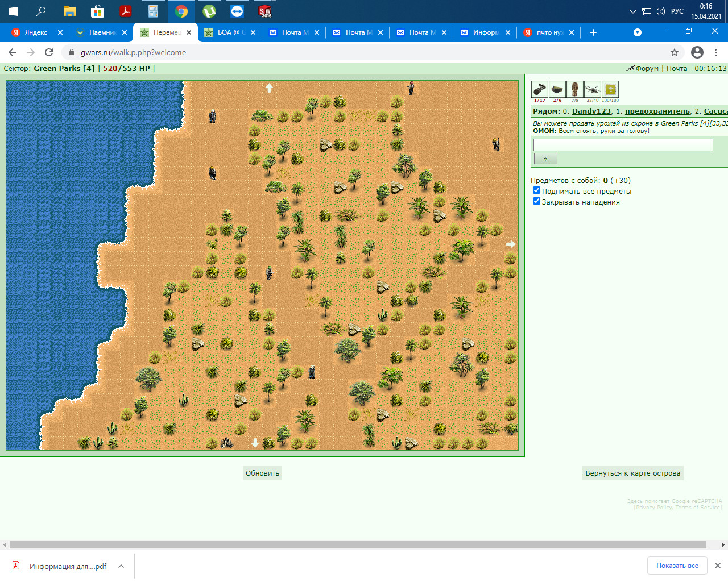The width and height of the screenshot is (728, 582).
Task: Select the grenade launcher icon labeled 1/17
Action: (x=539, y=89)
